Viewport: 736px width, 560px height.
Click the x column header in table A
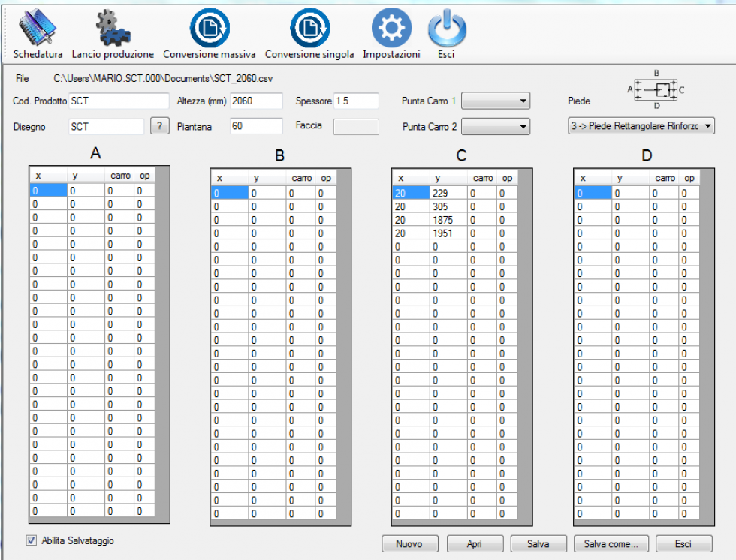48,176
